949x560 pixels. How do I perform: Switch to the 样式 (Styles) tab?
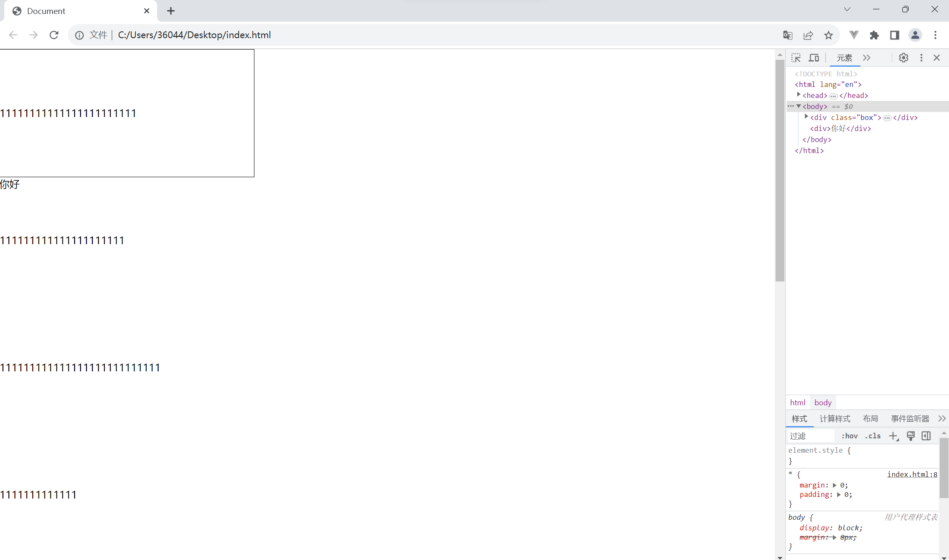(x=799, y=419)
